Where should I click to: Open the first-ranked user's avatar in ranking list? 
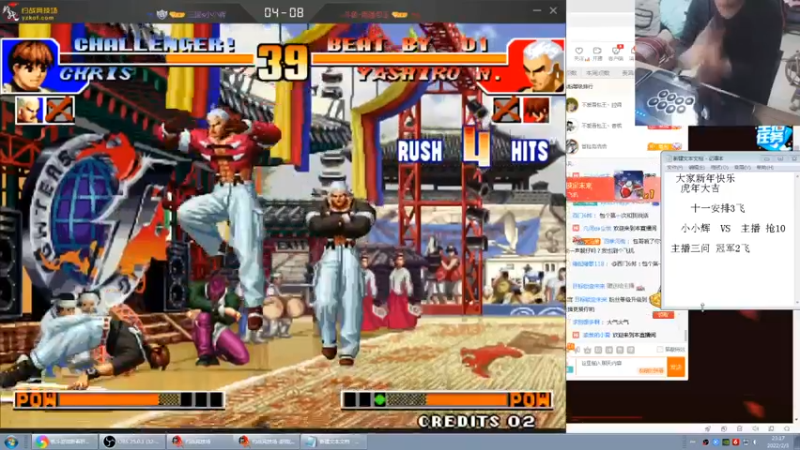pyautogui.click(x=572, y=105)
